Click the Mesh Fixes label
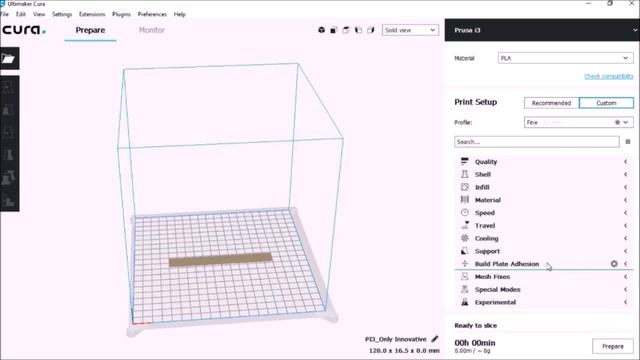Viewport: 640px width, 360px height. click(x=492, y=276)
